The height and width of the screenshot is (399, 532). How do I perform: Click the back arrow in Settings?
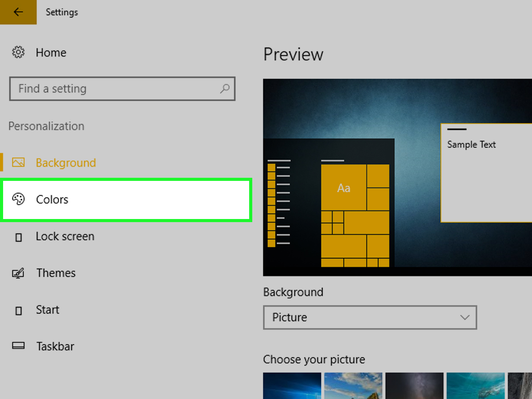tap(18, 12)
